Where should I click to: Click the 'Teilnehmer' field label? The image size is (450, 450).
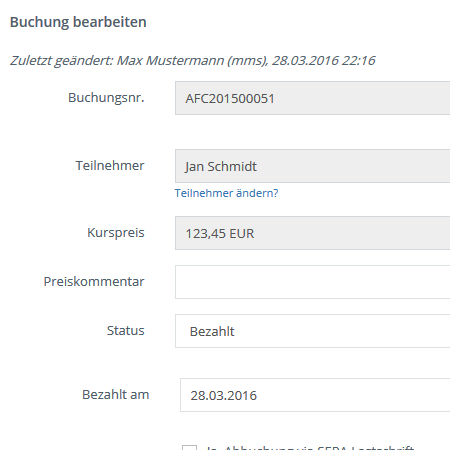point(110,165)
